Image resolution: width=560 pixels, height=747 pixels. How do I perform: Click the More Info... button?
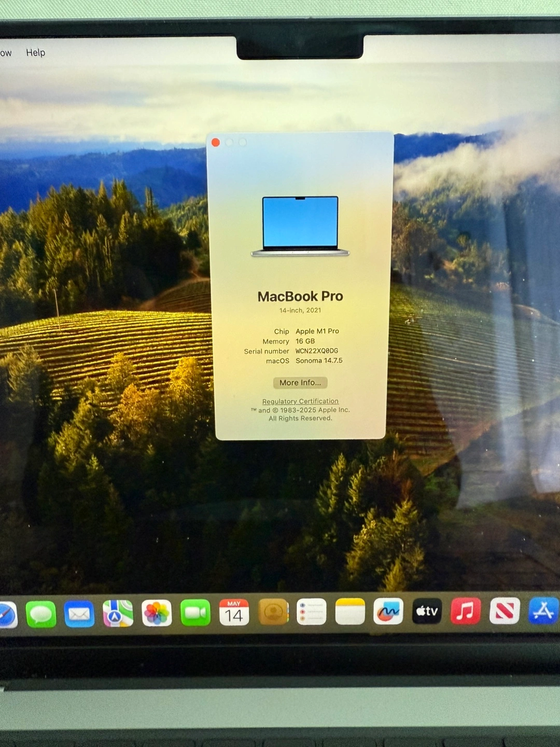point(300,382)
